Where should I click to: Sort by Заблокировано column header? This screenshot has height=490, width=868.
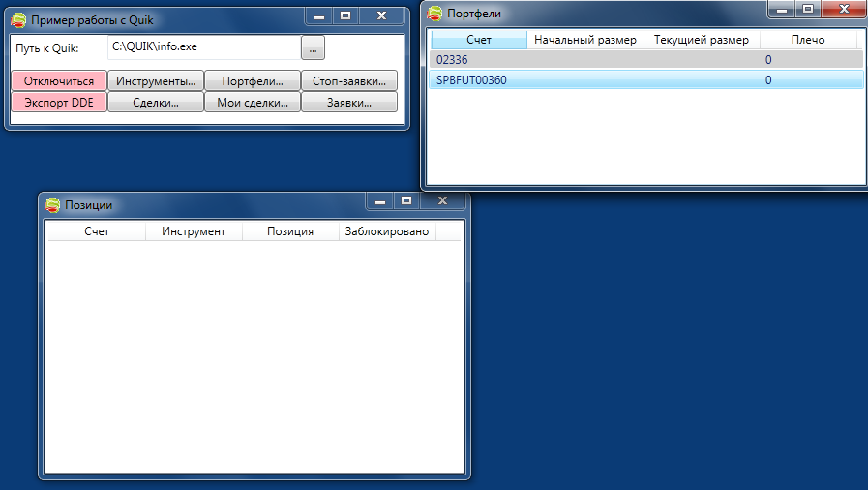pyautogui.click(x=387, y=231)
